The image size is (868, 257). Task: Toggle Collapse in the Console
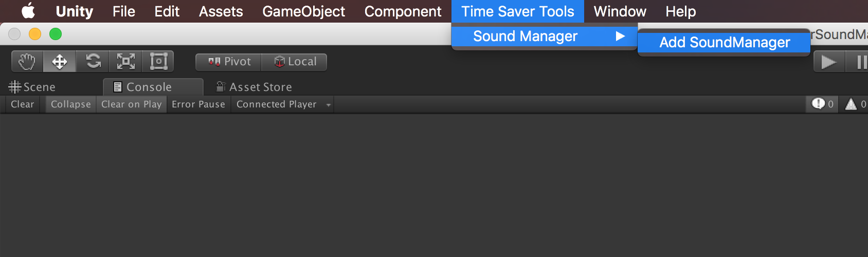click(x=71, y=104)
